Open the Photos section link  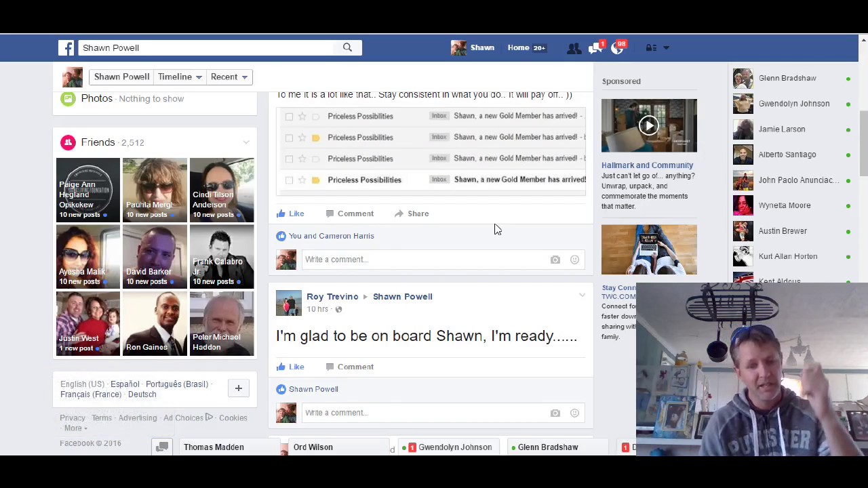(96, 99)
